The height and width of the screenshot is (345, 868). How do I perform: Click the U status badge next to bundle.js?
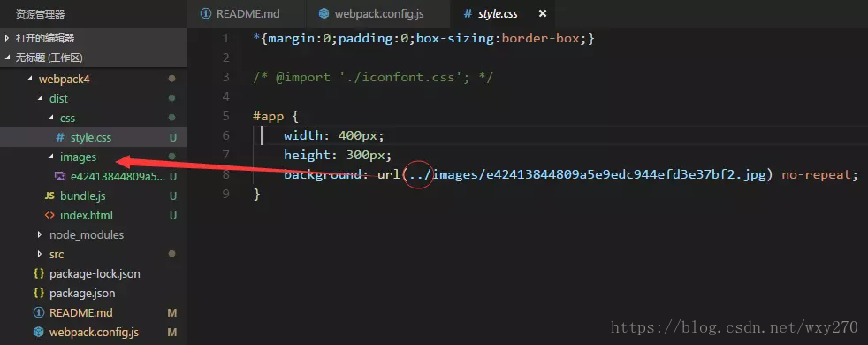[172, 196]
